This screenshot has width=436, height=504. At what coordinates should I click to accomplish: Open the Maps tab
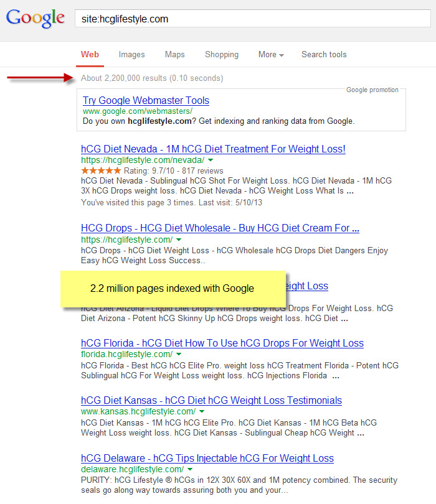175,54
